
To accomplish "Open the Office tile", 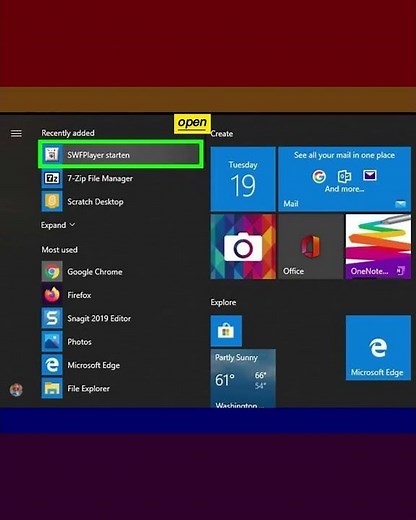I will pos(311,247).
